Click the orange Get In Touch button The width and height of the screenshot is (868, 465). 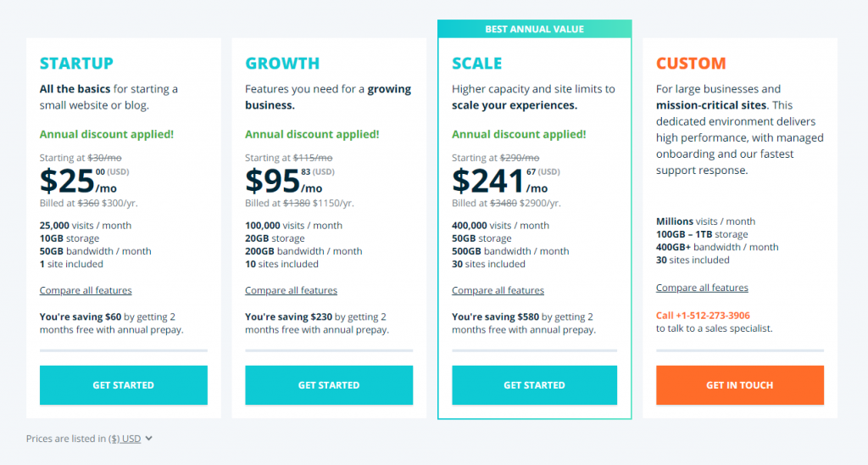[739, 385]
